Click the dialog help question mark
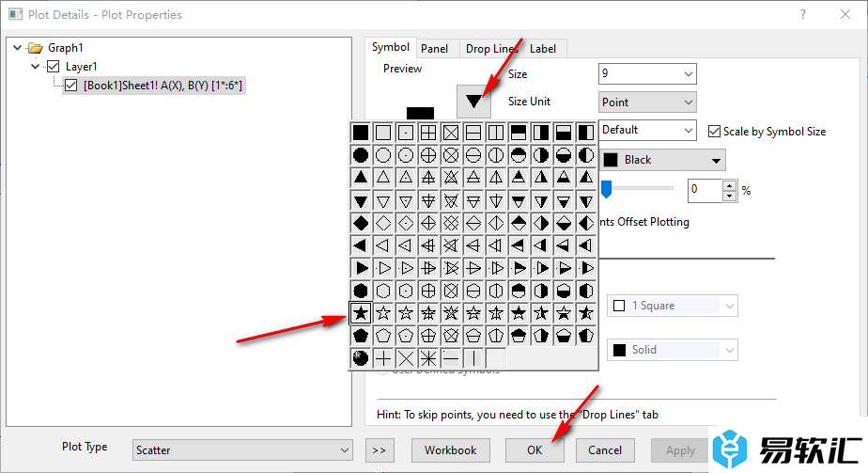The height and width of the screenshot is (473, 868). (x=803, y=14)
